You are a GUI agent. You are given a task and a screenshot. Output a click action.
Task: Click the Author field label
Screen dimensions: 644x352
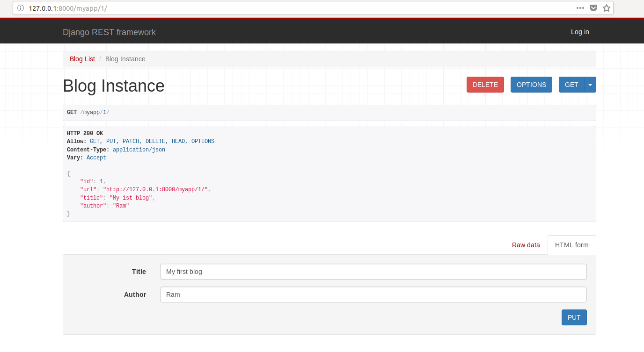click(135, 295)
